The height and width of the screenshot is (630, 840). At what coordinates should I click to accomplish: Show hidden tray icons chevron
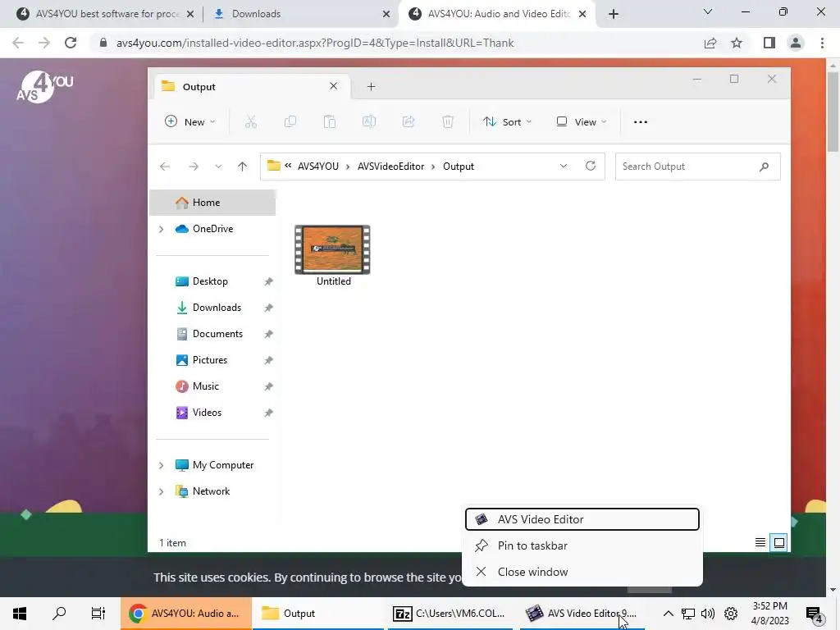pos(668,614)
